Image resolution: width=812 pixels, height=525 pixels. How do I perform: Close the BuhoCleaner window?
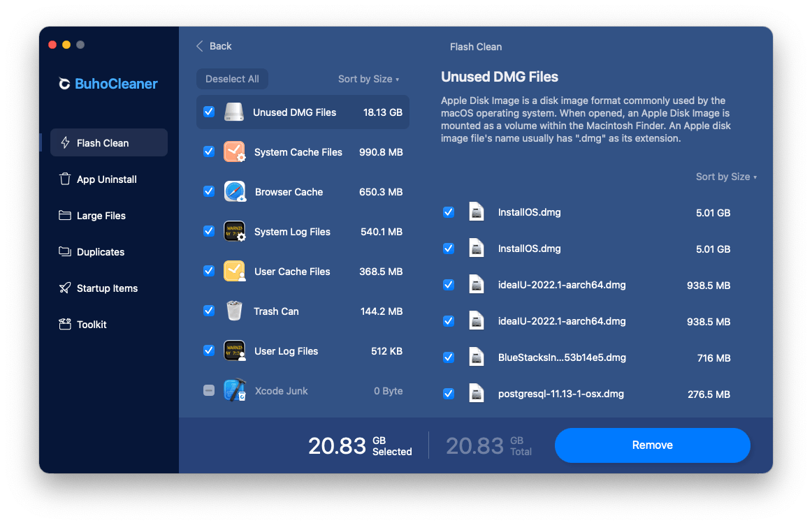(x=52, y=45)
